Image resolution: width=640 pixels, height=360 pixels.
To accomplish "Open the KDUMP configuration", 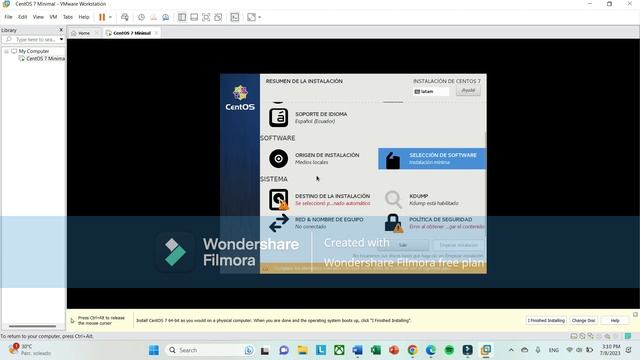I will (x=422, y=200).
